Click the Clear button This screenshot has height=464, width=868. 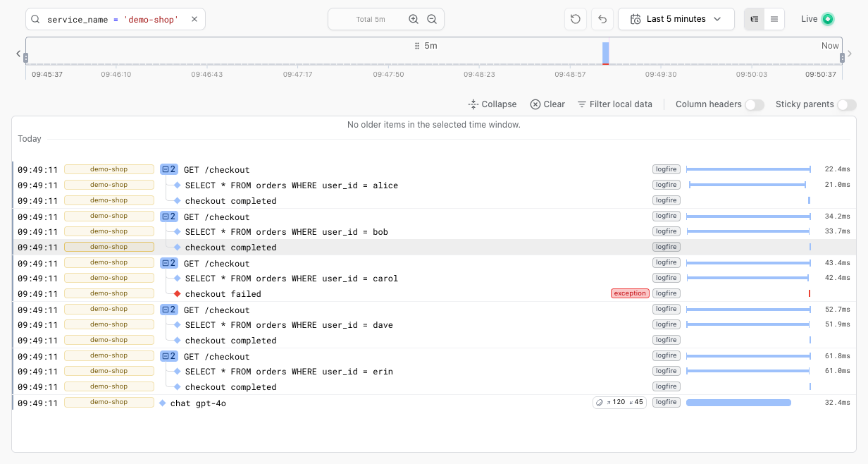[x=547, y=104]
